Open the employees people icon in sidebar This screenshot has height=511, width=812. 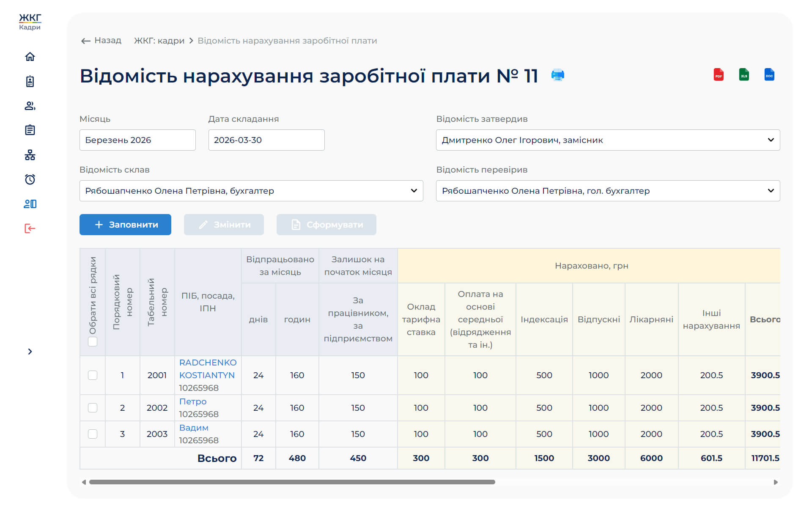click(x=30, y=106)
